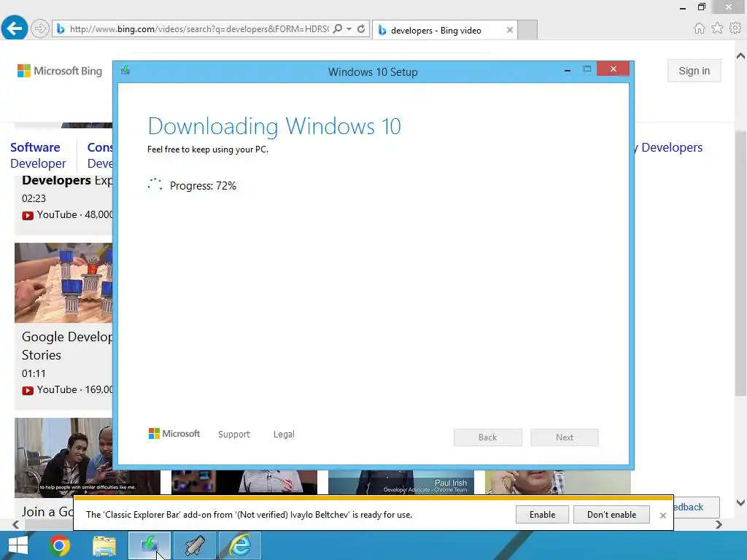This screenshot has width=747, height=560.
Task: Refresh the Bing page
Action: click(x=362, y=29)
